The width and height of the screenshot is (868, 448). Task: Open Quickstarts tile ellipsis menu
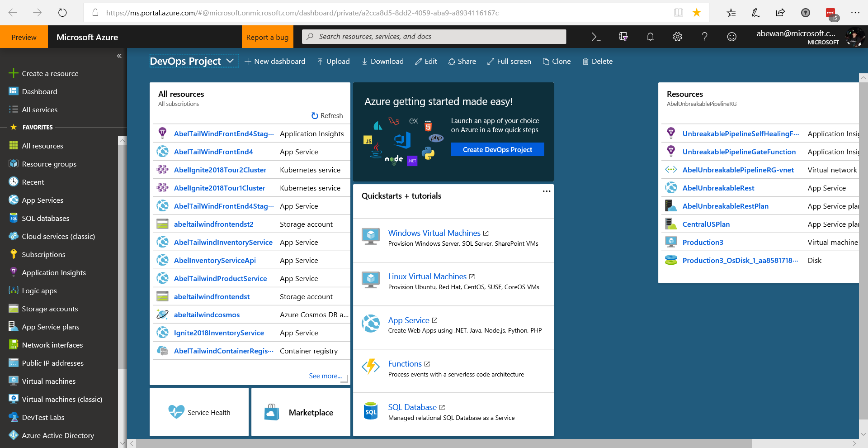pos(547,191)
